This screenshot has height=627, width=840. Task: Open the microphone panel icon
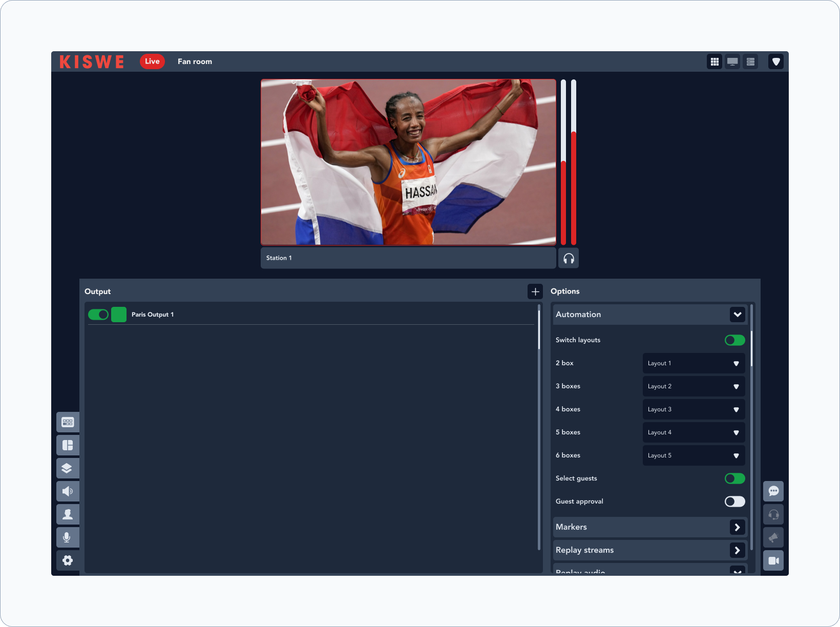(68, 537)
